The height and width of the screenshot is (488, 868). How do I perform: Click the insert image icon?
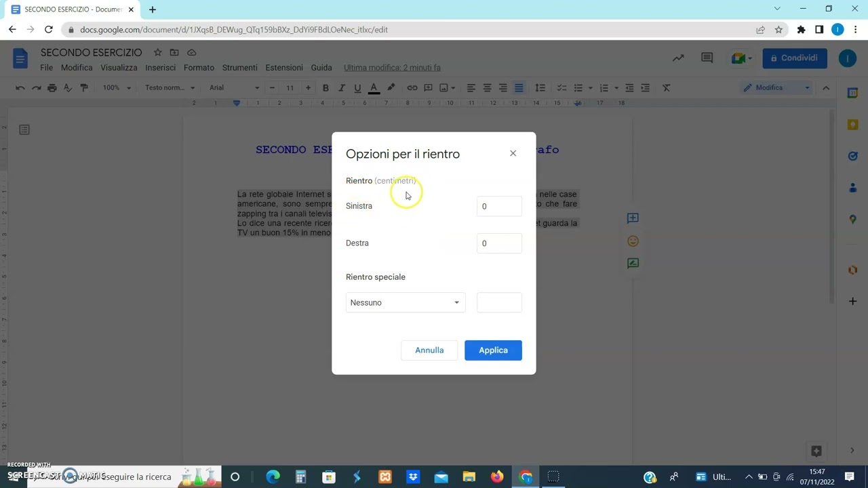click(x=444, y=87)
